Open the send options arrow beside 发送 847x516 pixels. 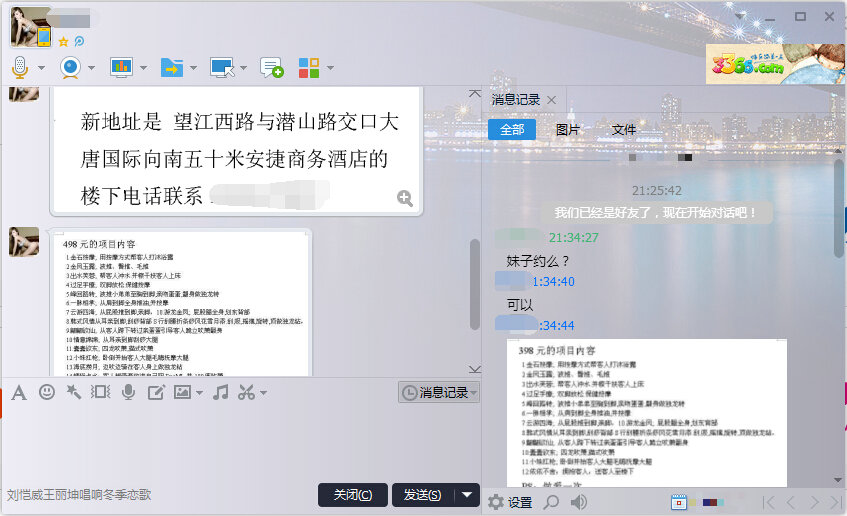(x=468, y=495)
